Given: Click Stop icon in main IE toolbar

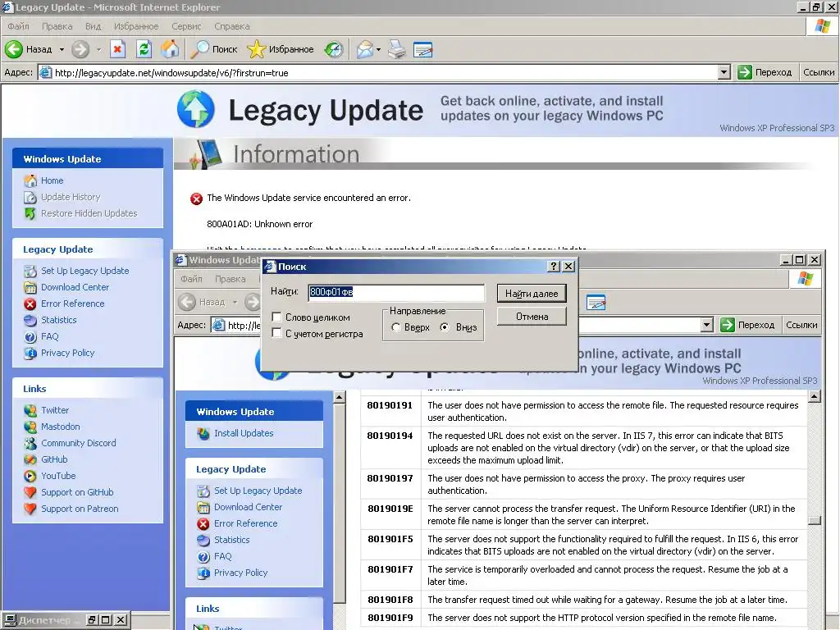Looking at the screenshot, I should point(117,49).
